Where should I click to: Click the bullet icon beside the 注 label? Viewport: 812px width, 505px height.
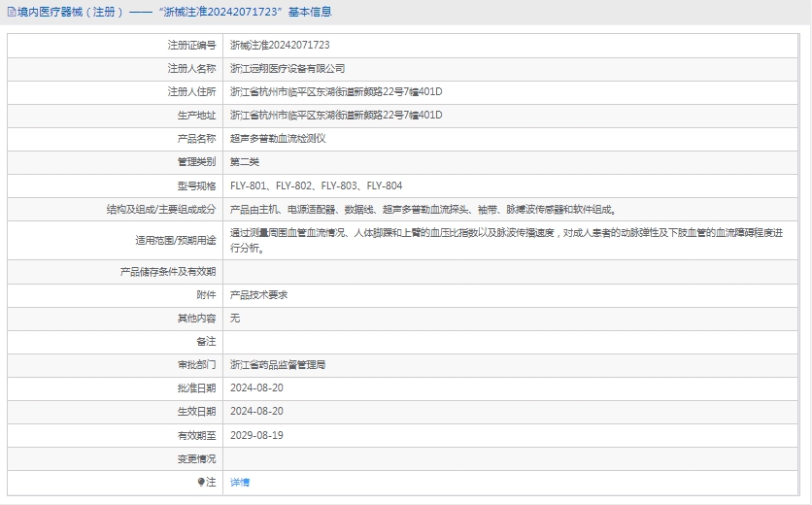click(201, 483)
